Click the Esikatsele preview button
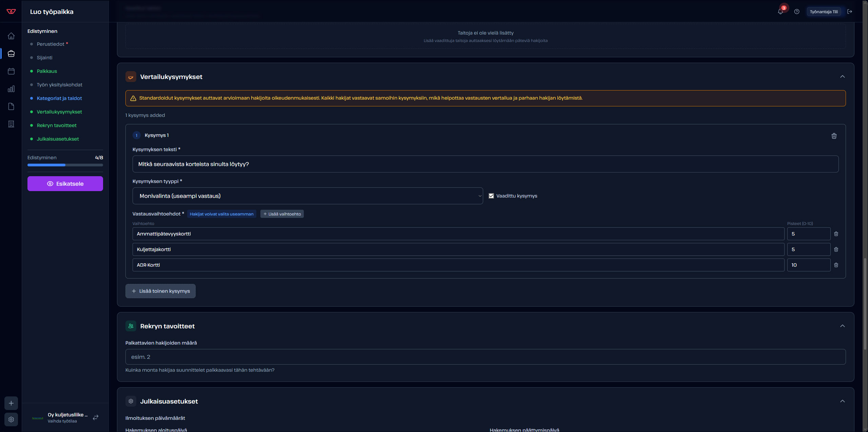868x432 pixels. click(65, 184)
